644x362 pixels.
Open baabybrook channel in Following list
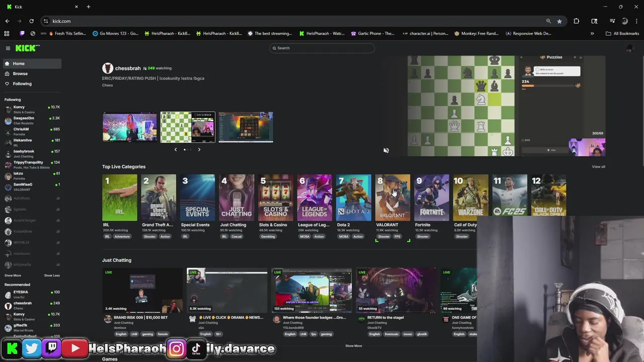pos(31,153)
